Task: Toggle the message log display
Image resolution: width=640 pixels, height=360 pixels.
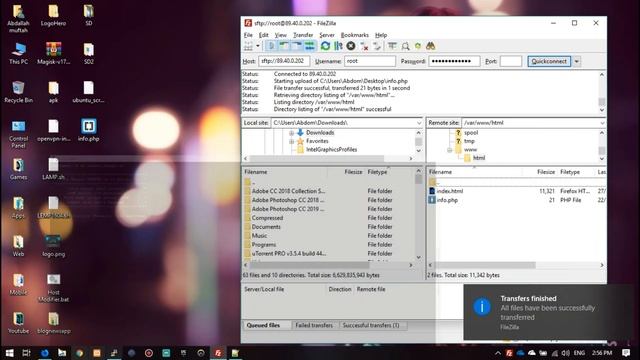Action: click(x=271, y=46)
